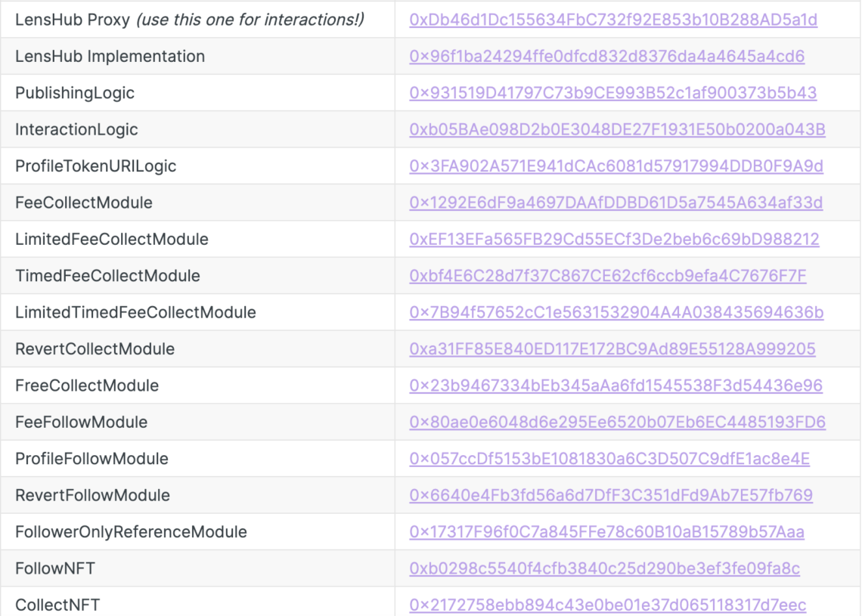
Task: Click the 'FeeCollectModule' label
Action: pos(84,203)
